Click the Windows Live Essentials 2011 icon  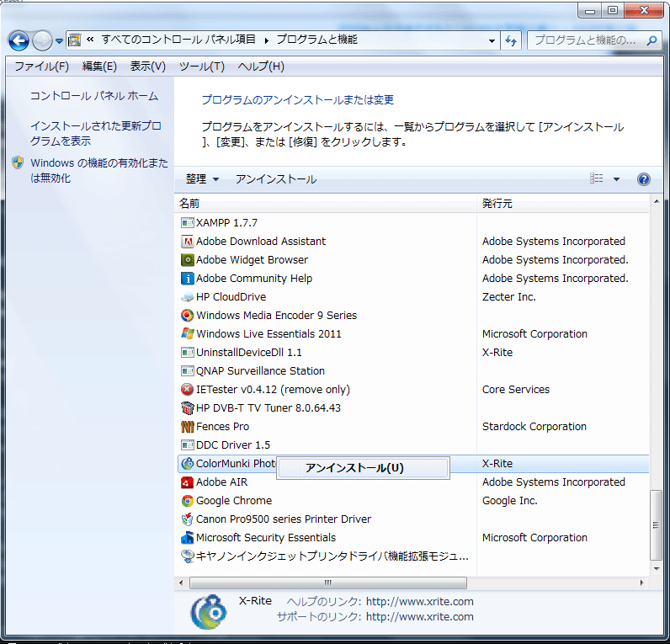coord(187,333)
